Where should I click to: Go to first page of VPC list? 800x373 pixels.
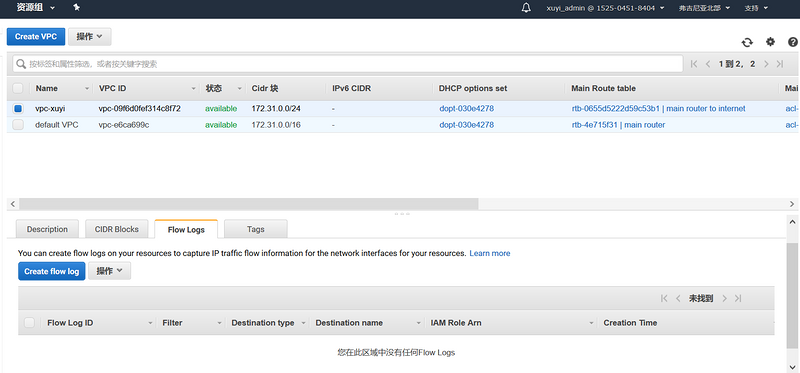pos(694,64)
